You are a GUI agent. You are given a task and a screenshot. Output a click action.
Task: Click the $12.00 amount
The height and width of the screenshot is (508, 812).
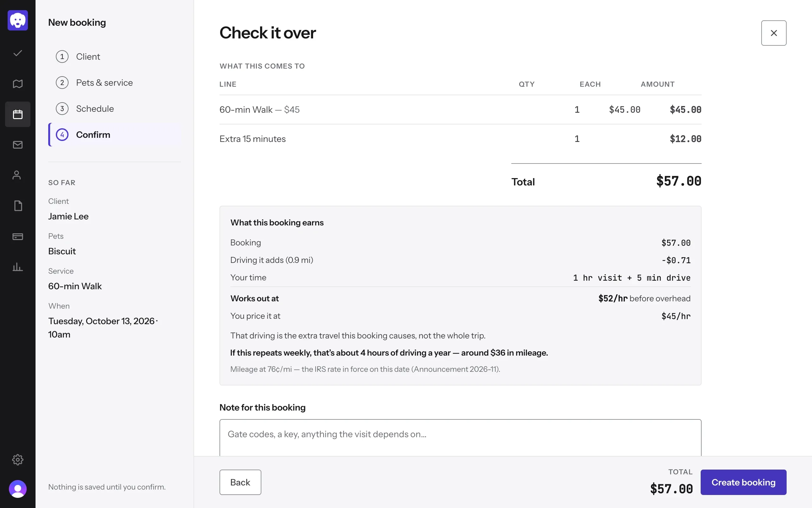coord(685,139)
